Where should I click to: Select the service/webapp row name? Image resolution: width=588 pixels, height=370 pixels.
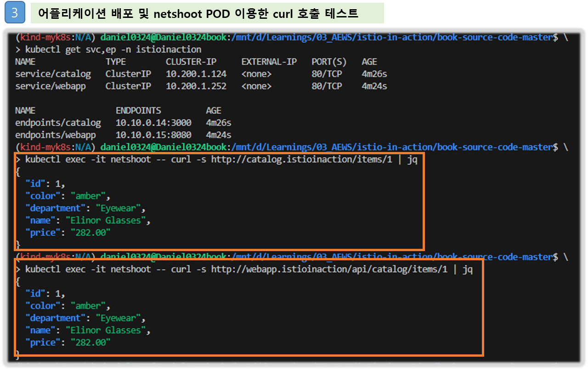(51, 86)
